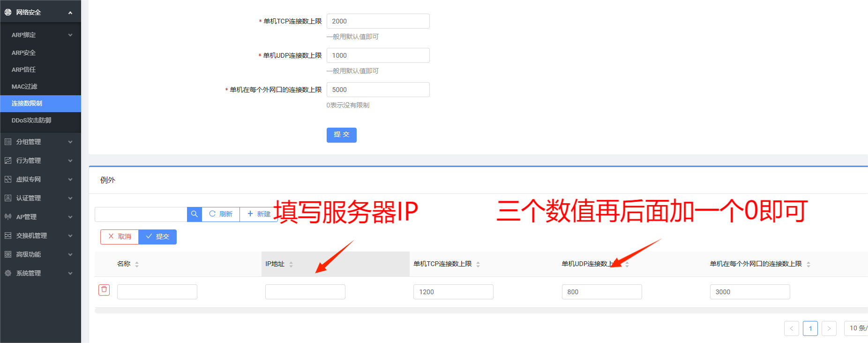
Task: Click the IP地址 input field in row
Action: (305, 292)
